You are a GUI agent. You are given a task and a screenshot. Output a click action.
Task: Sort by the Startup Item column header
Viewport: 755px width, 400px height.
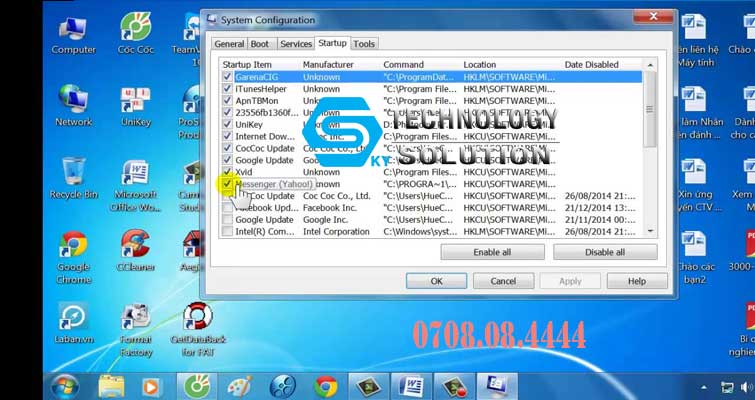[x=260, y=65]
